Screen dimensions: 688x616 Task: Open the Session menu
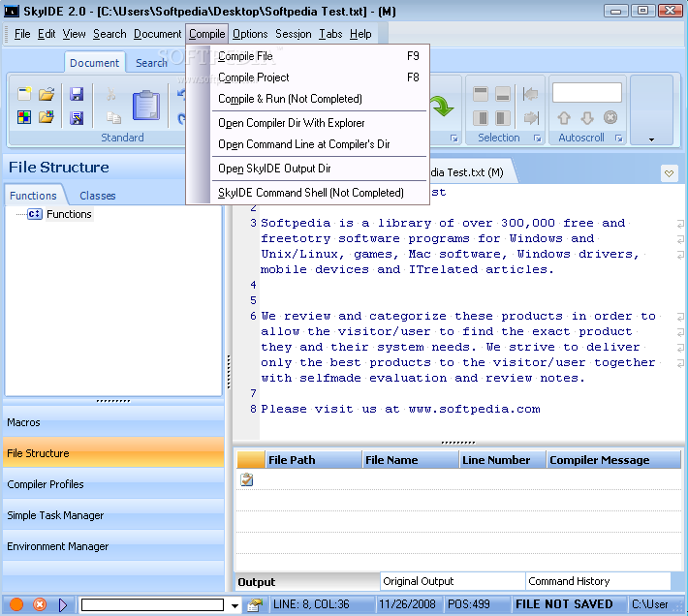(294, 34)
